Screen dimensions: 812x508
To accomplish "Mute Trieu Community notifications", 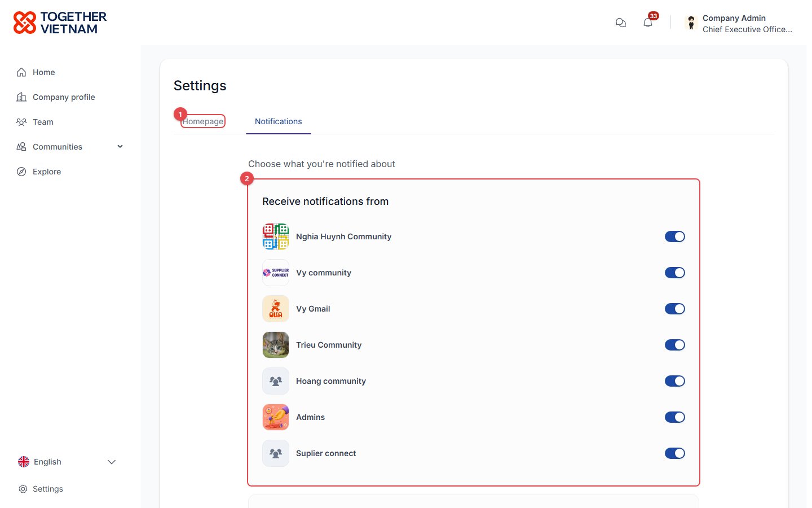I will [x=675, y=345].
